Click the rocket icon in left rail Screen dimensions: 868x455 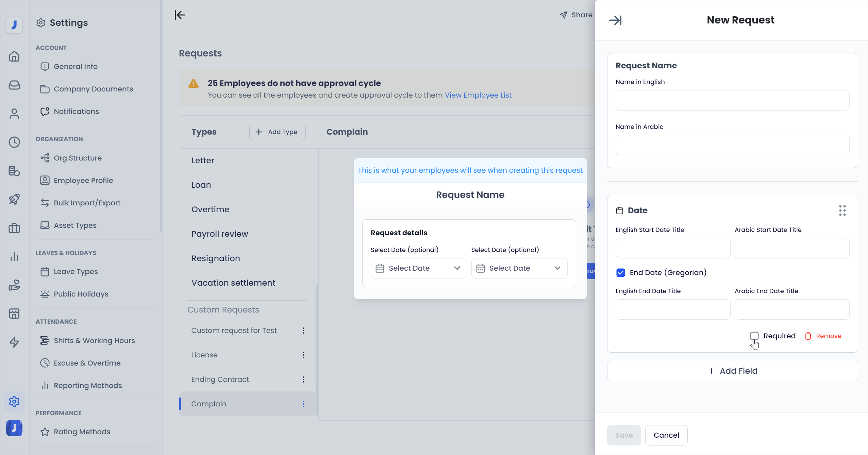tap(14, 199)
